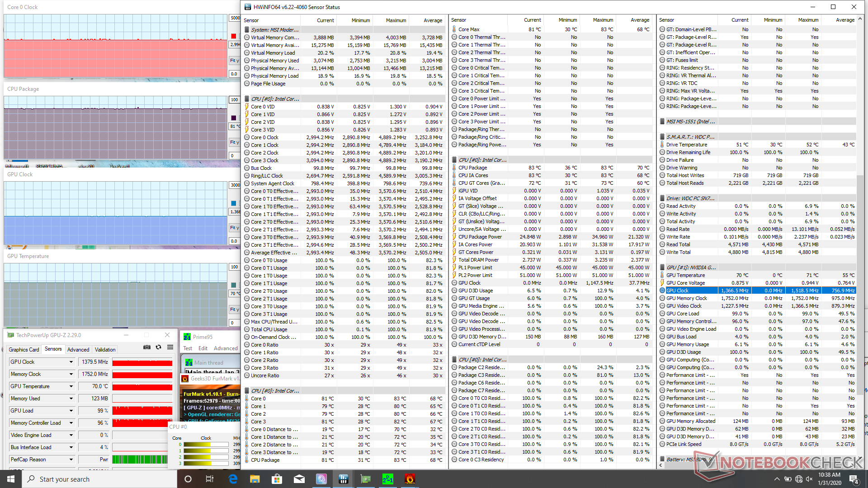Image resolution: width=868 pixels, height=488 pixels.
Task: Switch to FurMark via its taskbar icon
Action: [410, 479]
